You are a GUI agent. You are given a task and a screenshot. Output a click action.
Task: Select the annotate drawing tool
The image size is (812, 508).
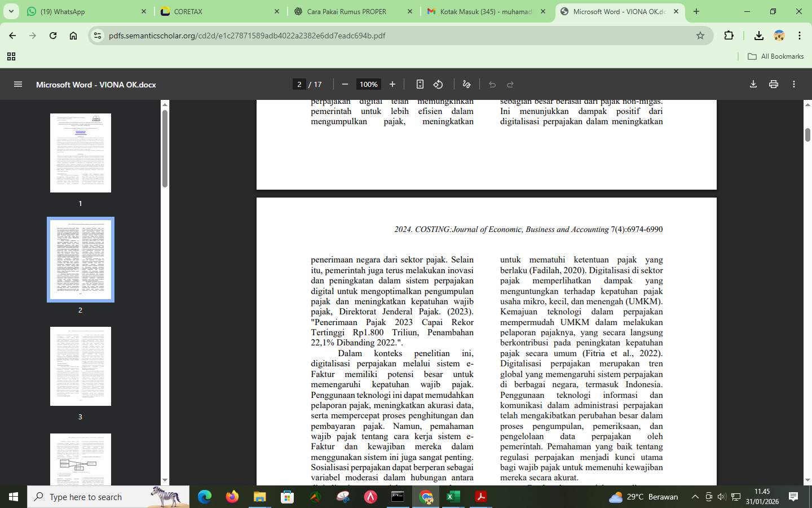pyautogui.click(x=466, y=84)
